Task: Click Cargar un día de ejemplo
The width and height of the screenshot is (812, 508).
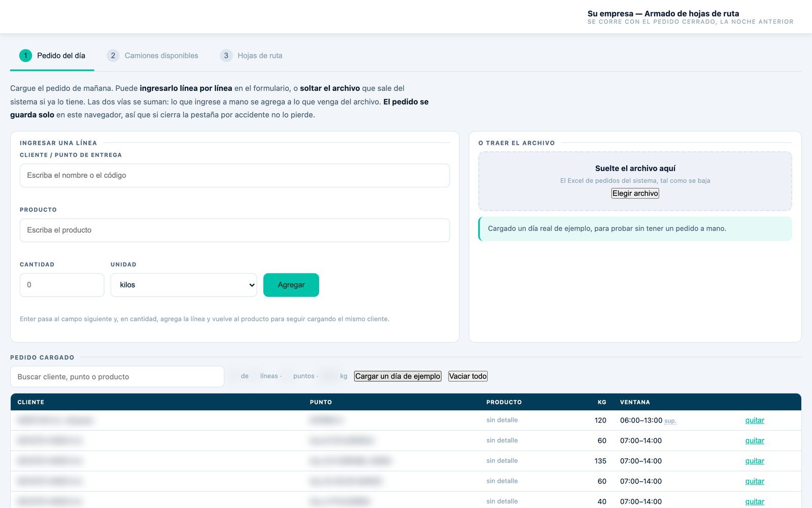Action: pyautogui.click(x=398, y=376)
